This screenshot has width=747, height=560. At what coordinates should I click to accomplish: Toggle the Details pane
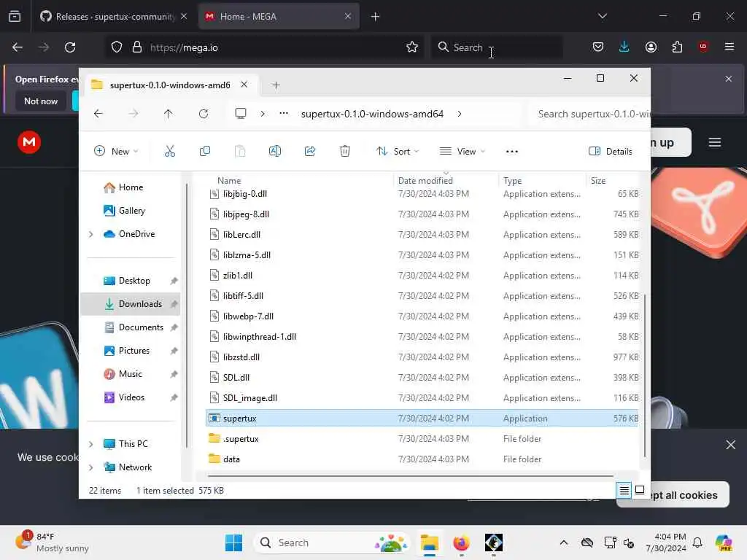point(611,152)
